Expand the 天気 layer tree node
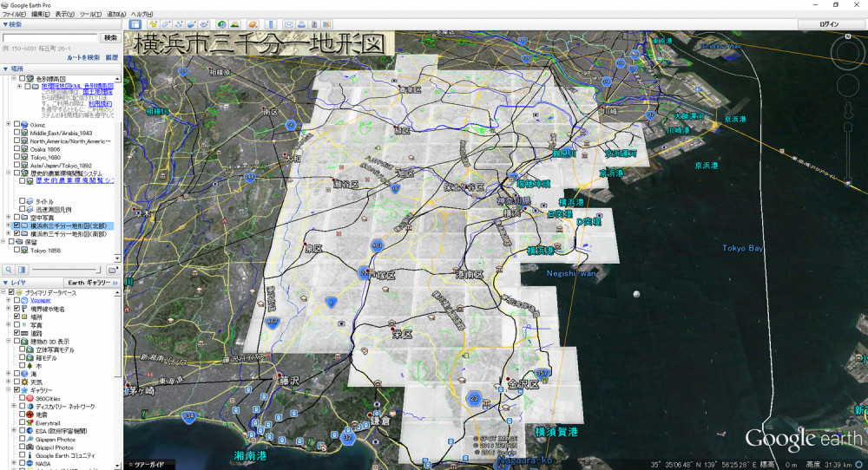Screen dimensions: 868x470 (x=8, y=382)
